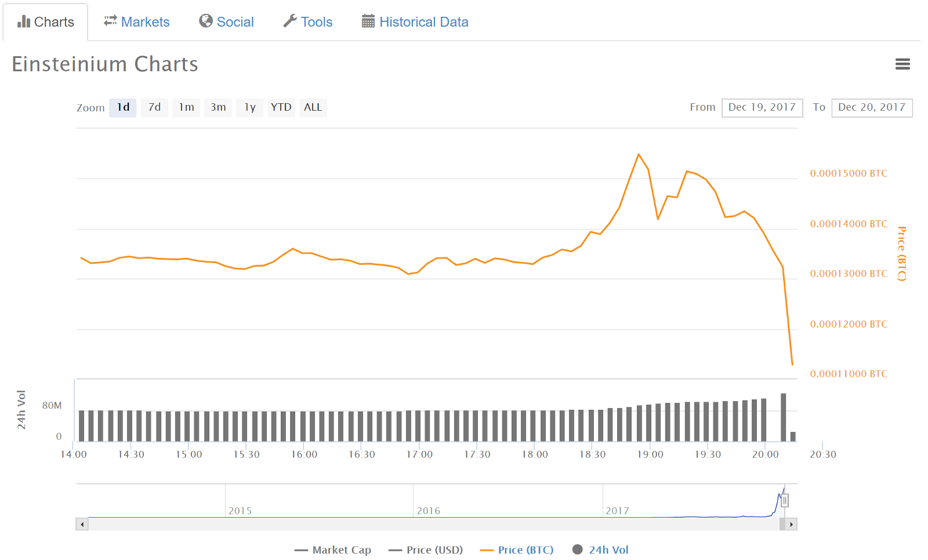Click the bar chart icon in Charts tab

pyautogui.click(x=24, y=22)
